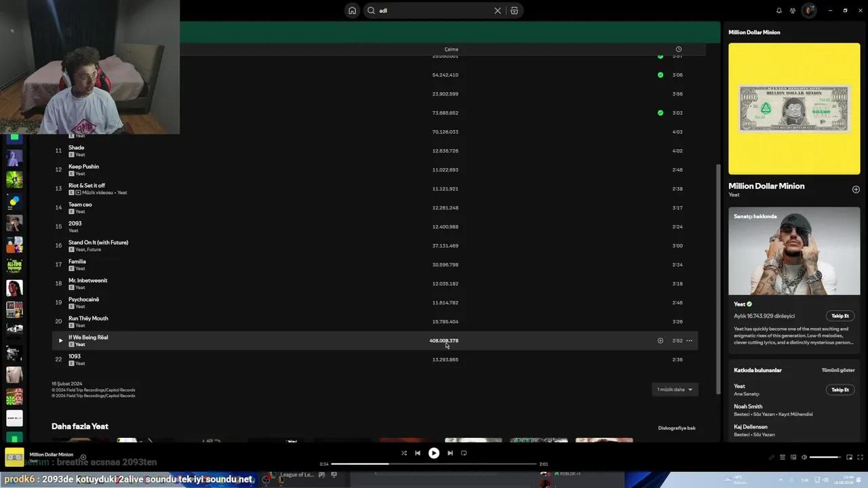Select track 13 Riot & Set it off

[x=374, y=189]
